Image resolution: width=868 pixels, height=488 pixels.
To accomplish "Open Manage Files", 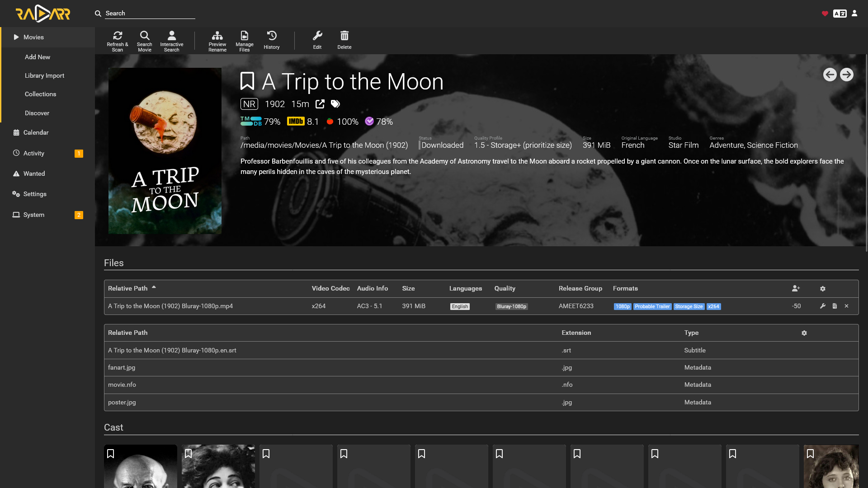I will click(245, 41).
